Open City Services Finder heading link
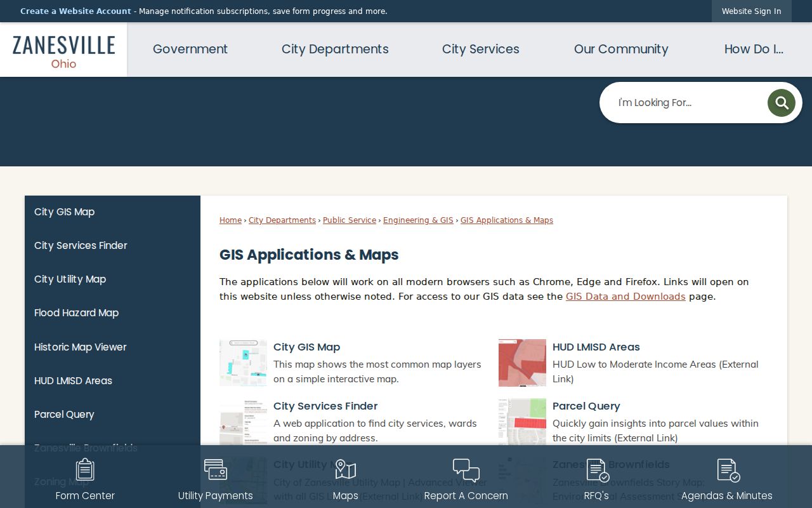Screen dimensions: 812x508 (x=325, y=406)
